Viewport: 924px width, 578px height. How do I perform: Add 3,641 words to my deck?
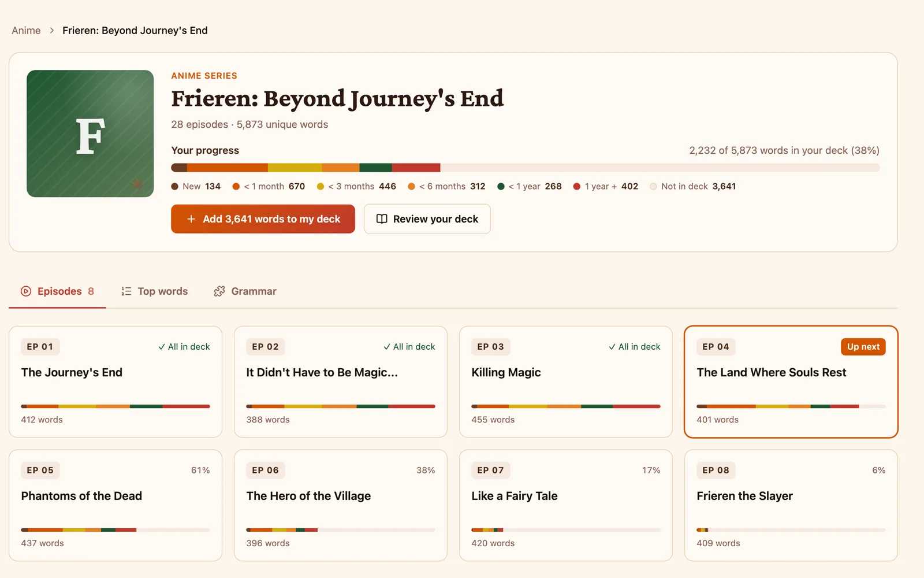tap(263, 219)
